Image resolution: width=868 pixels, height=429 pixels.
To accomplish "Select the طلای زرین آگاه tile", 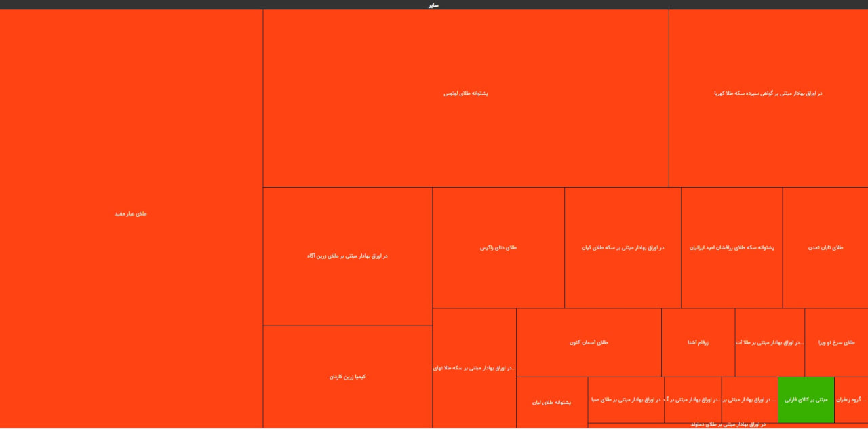I will pyautogui.click(x=347, y=256).
